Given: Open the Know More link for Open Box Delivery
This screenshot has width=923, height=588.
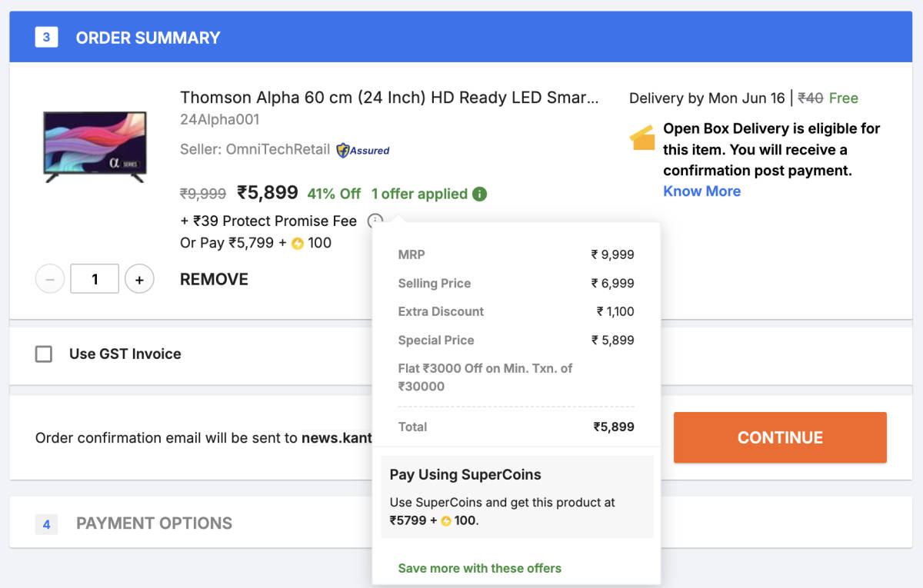Looking at the screenshot, I should click(701, 191).
